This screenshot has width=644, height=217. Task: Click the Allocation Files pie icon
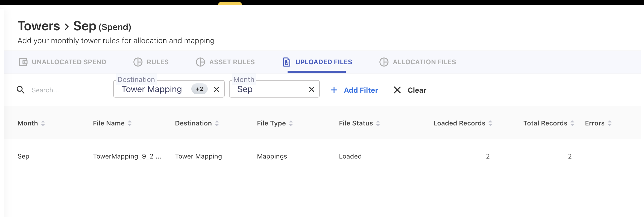click(384, 62)
